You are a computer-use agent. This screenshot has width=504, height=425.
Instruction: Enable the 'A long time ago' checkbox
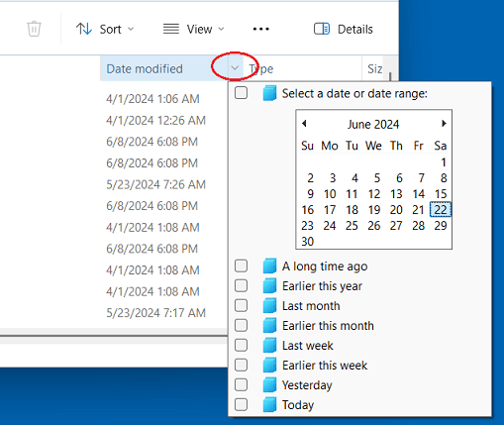(241, 266)
